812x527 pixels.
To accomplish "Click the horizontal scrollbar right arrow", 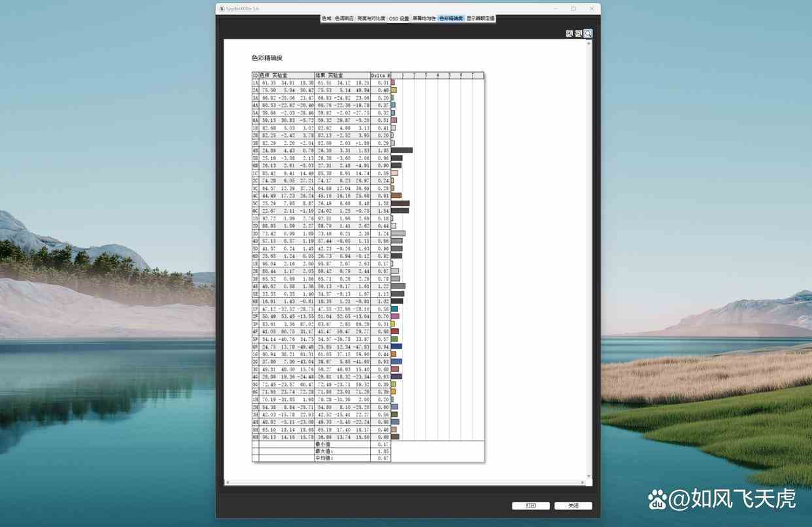I will [x=584, y=483].
